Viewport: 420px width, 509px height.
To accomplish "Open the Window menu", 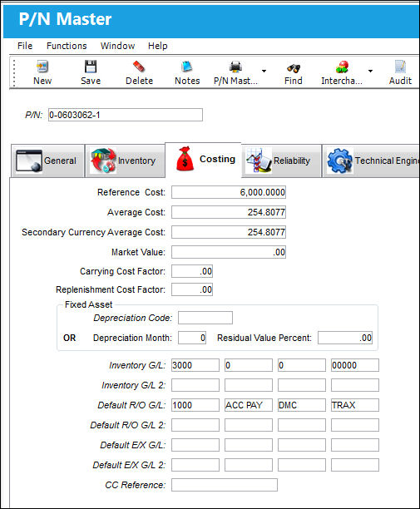I will (x=117, y=46).
